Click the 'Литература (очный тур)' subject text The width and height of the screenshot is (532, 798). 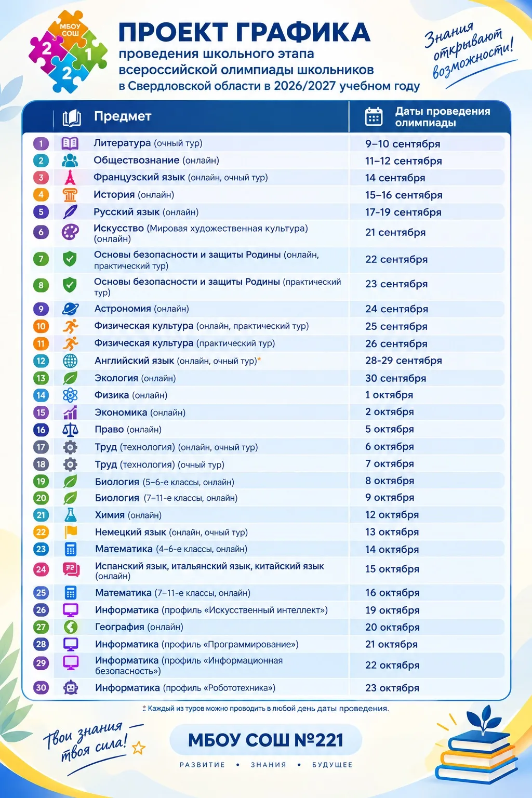148,143
